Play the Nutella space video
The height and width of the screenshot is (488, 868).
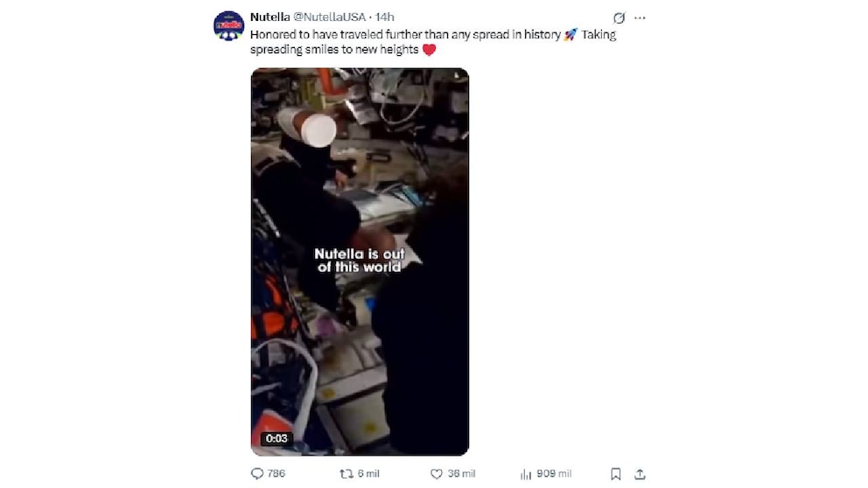point(360,261)
